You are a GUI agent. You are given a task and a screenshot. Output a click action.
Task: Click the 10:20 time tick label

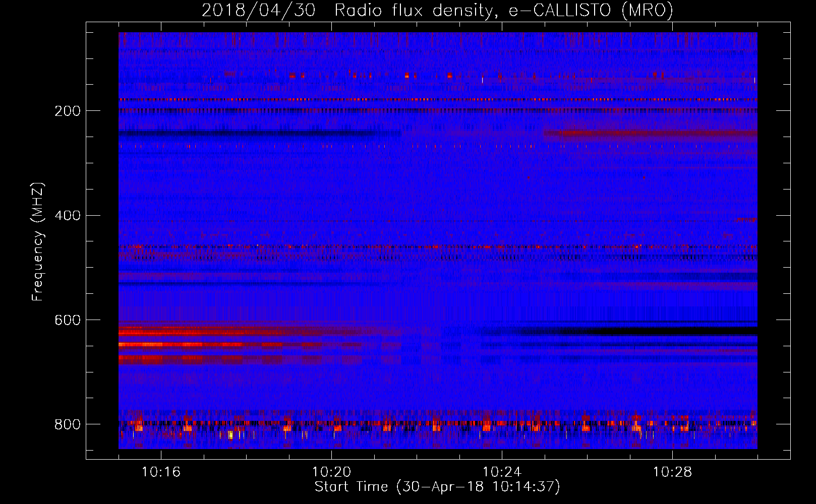pyautogui.click(x=331, y=472)
